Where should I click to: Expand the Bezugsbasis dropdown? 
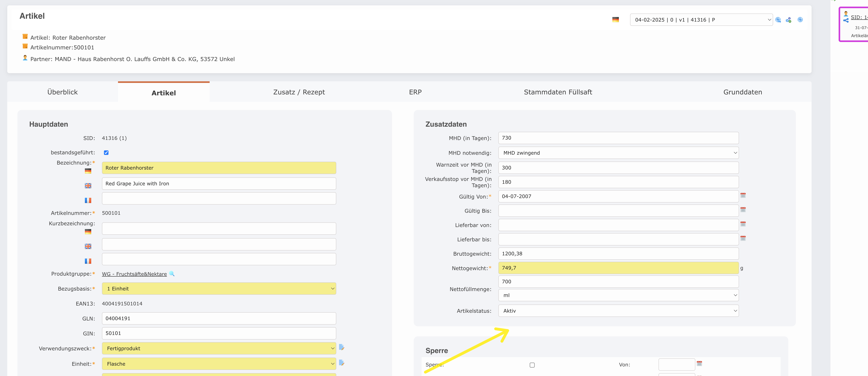[x=219, y=289]
